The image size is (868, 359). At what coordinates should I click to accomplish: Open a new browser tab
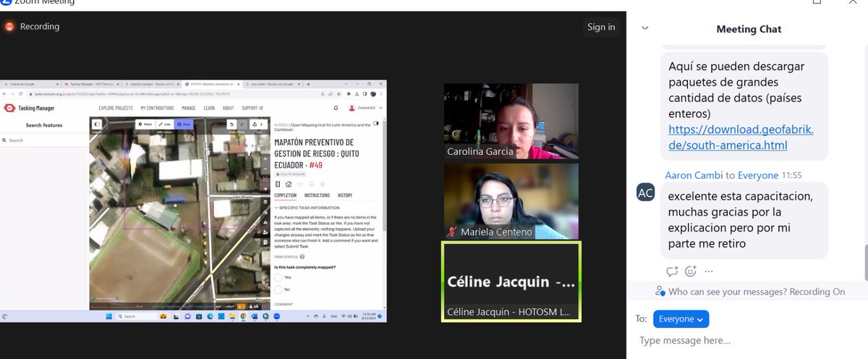coord(308,84)
